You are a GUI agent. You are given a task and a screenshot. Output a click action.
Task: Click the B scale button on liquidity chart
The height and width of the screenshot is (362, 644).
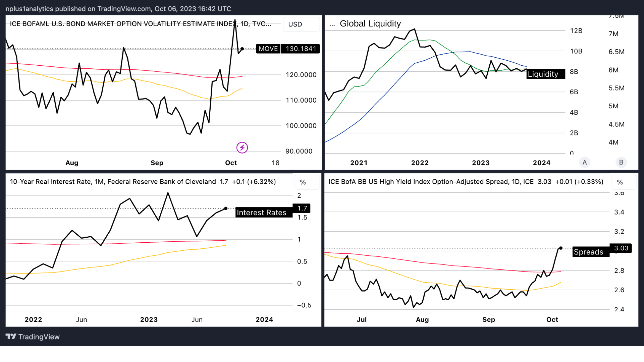[x=621, y=162]
